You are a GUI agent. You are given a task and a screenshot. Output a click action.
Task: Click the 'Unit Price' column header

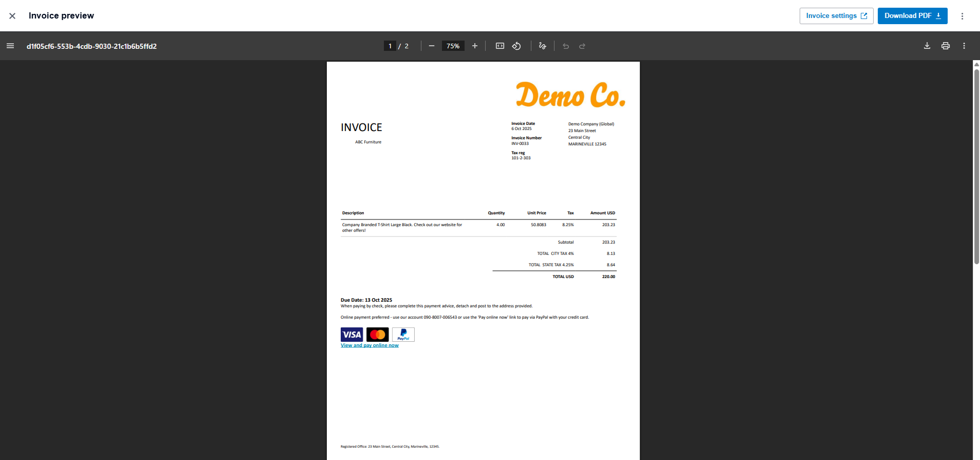tap(537, 213)
